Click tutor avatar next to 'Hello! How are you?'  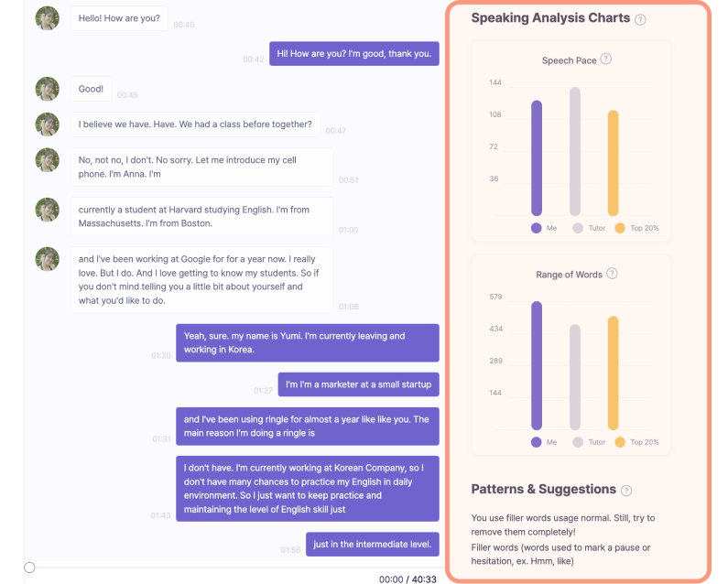click(48, 18)
